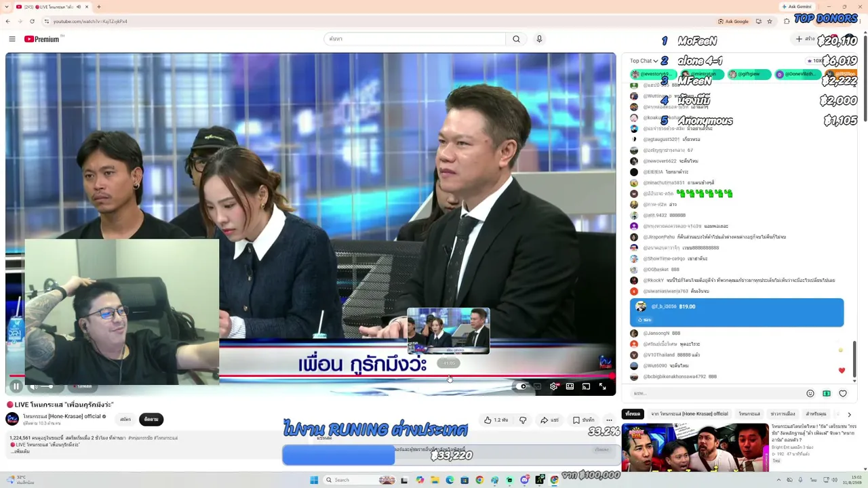Open the recommended Bright Ent video thumbnail
The width and height of the screenshot is (868, 488).
click(x=695, y=447)
